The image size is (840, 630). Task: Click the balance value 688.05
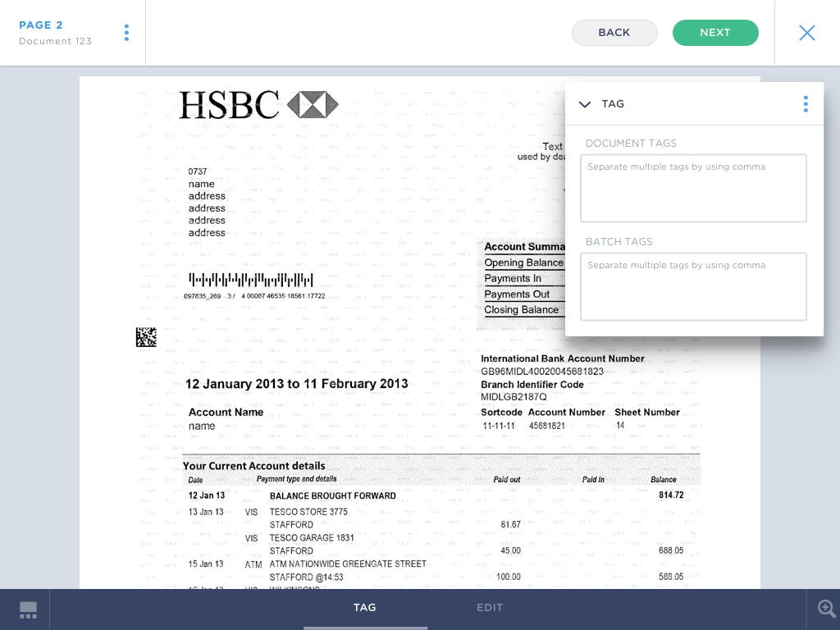click(671, 550)
